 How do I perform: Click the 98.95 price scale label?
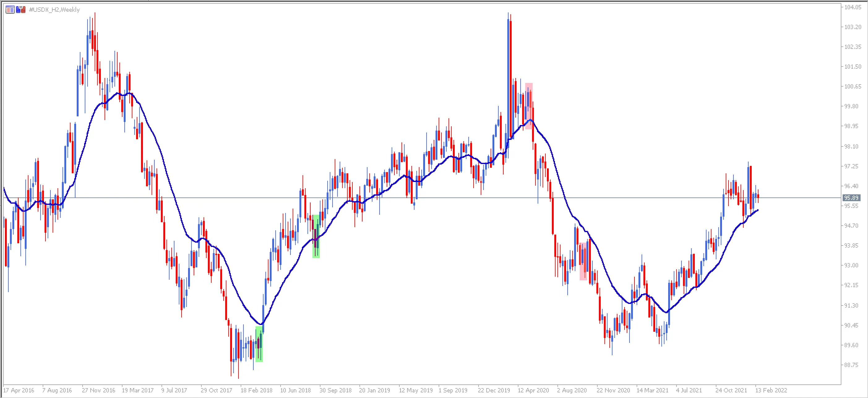[x=851, y=126]
